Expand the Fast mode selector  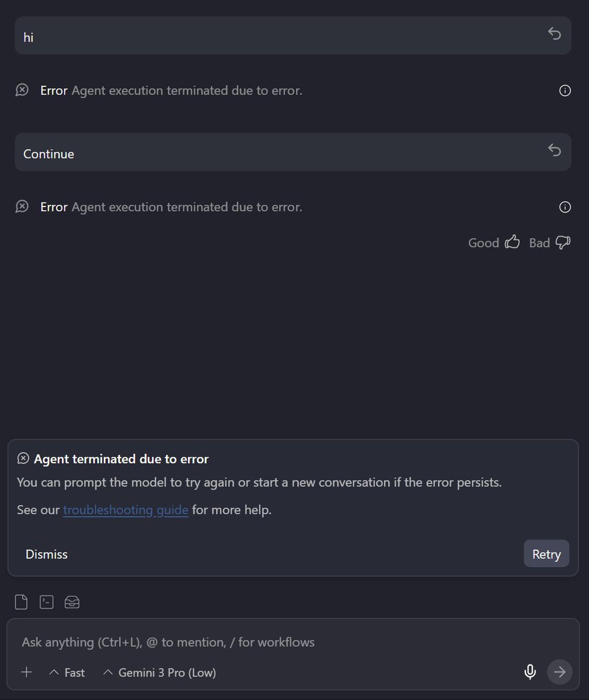pyautogui.click(x=67, y=673)
